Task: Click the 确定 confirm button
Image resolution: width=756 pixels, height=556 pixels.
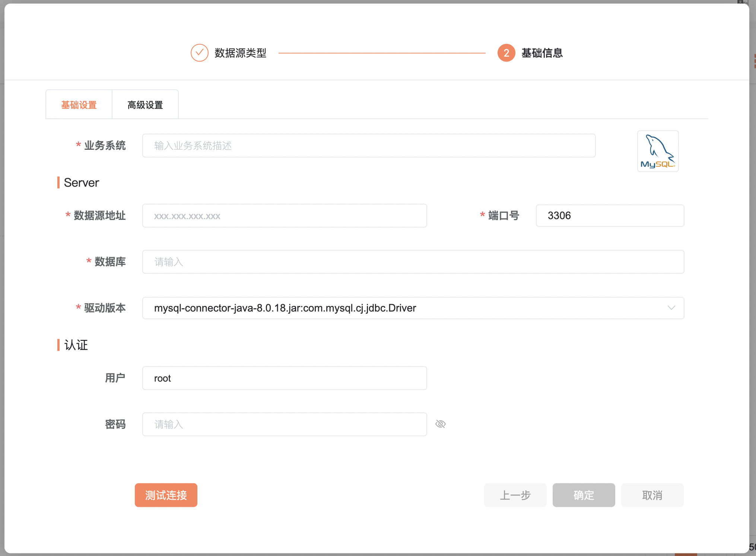Action: coord(584,495)
